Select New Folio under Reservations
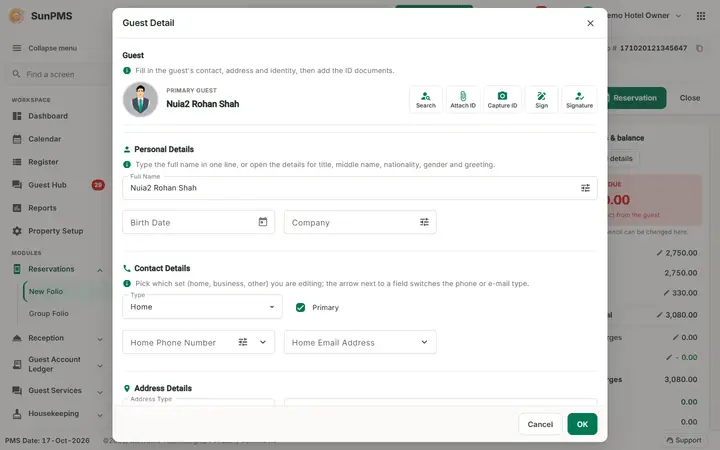Viewport: 720px width, 450px height. 46,291
